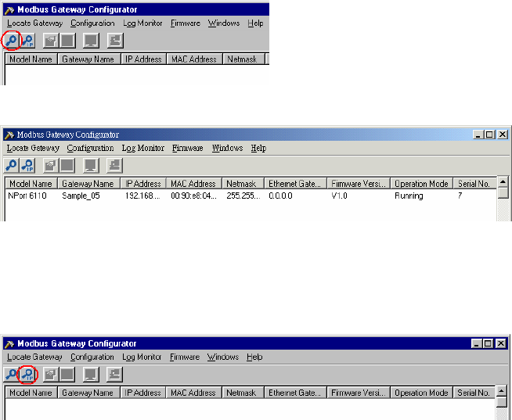Click the IP search icon in top window
Image resolution: width=512 pixels, height=420 pixels.
tap(28, 41)
